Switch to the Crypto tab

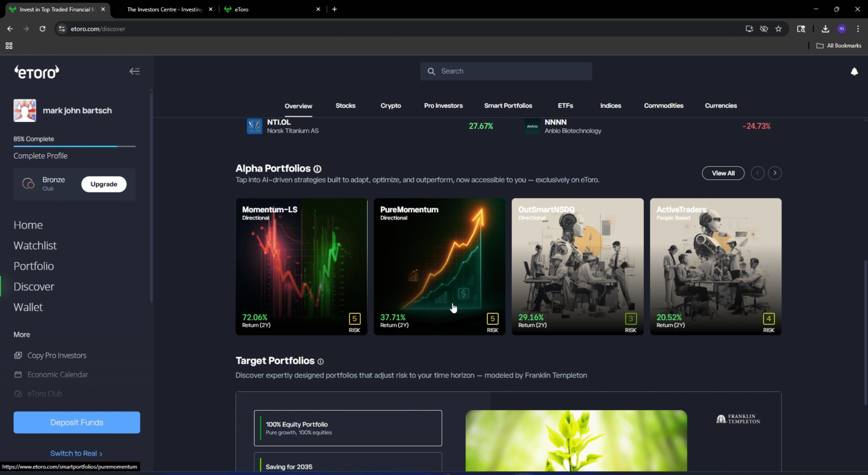[x=391, y=106]
